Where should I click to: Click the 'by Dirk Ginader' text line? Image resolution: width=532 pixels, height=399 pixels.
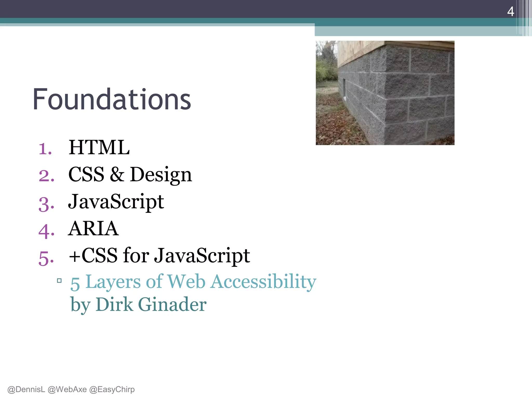(138, 305)
